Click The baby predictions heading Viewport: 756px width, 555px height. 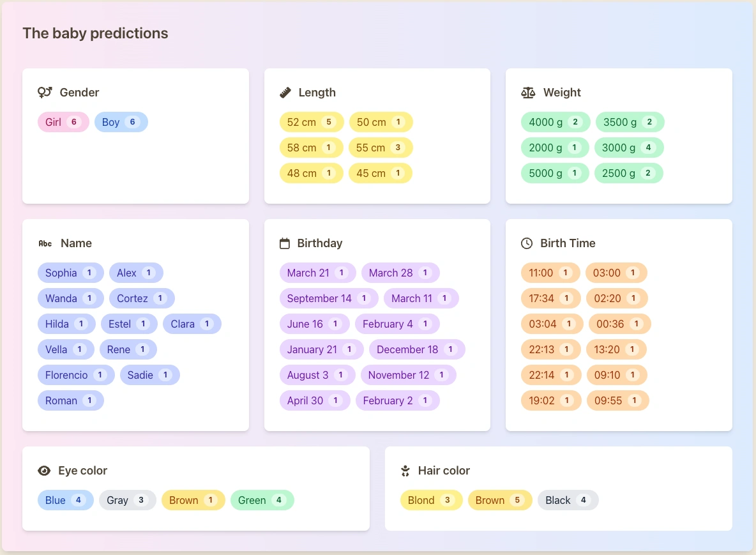(x=95, y=33)
